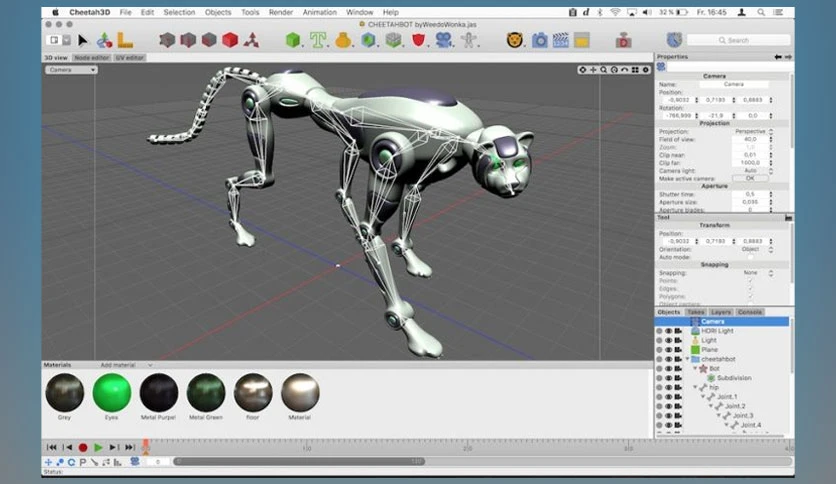This screenshot has width=836, height=484.
Task: Pick the yellow L-shaped ruler tool
Action: pos(125,40)
